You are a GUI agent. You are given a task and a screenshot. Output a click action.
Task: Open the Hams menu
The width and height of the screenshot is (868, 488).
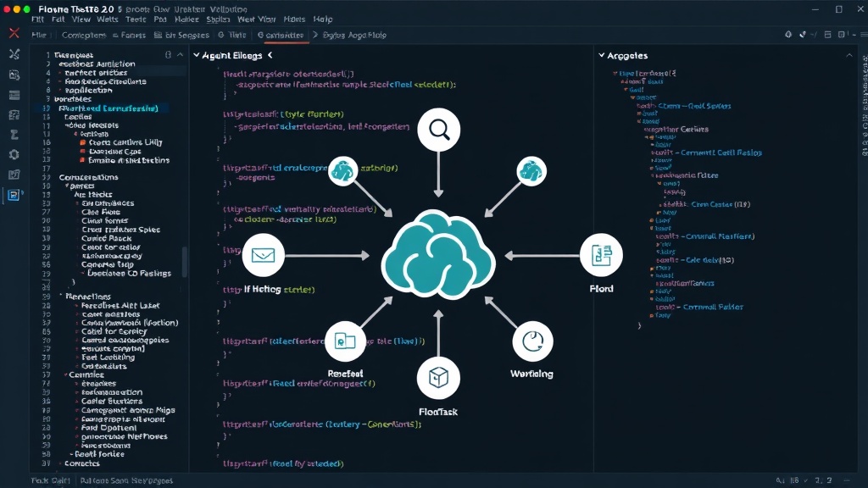pyautogui.click(x=294, y=19)
